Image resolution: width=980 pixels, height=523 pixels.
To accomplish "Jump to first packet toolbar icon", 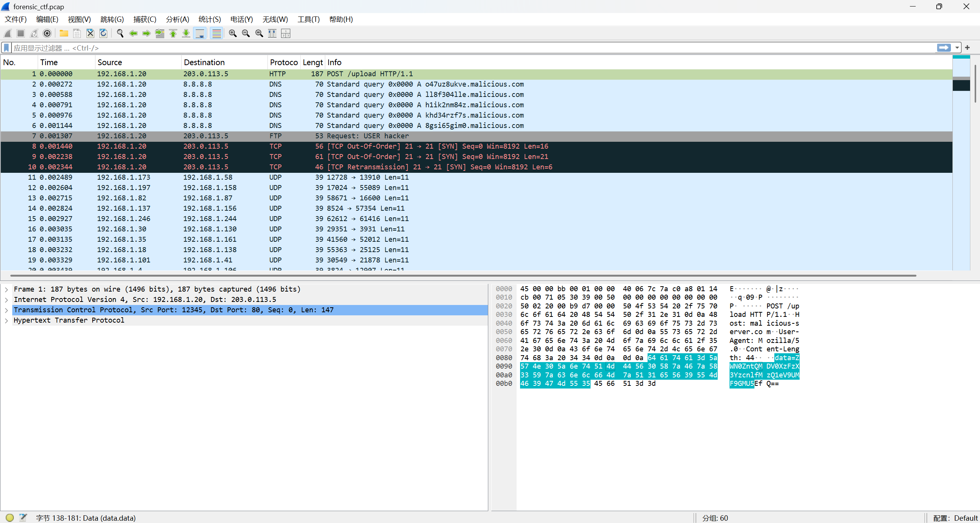I will tap(173, 34).
